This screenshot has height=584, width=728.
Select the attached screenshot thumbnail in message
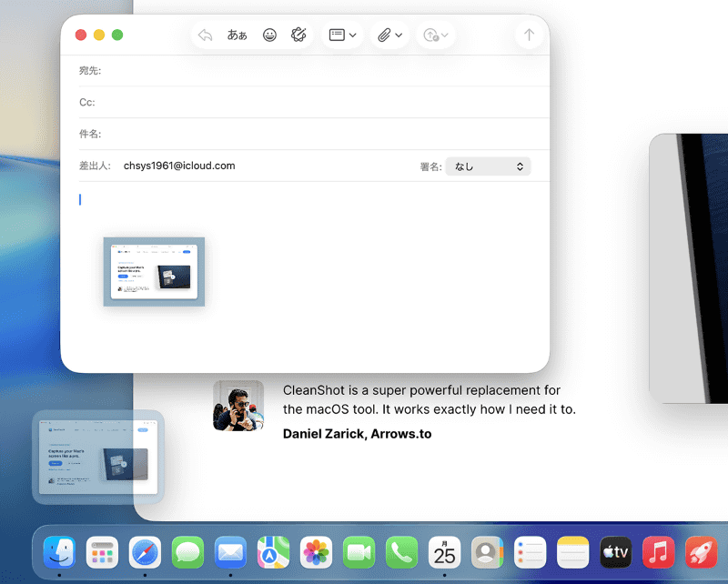154,272
